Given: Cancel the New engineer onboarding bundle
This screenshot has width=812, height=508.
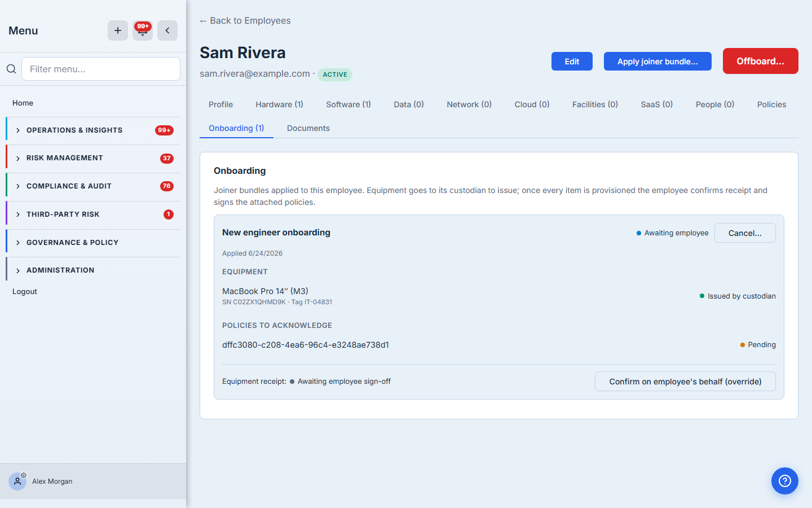Looking at the screenshot, I should tap(745, 233).
